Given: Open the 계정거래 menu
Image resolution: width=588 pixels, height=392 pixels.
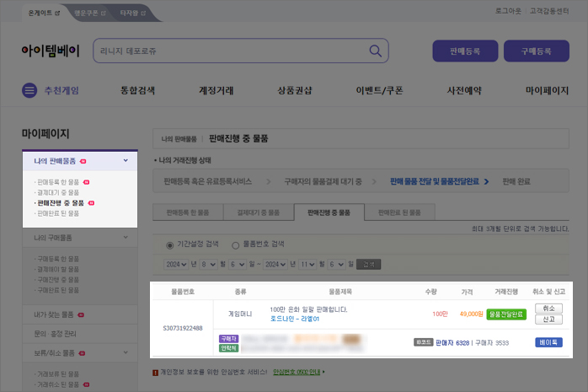Looking at the screenshot, I should pyautogui.click(x=216, y=90).
